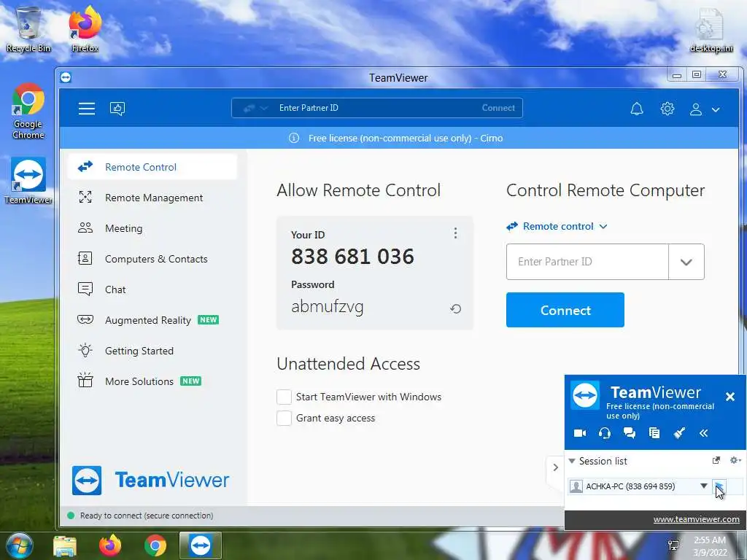Detach the Session list pop-out icon
Viewport: 747px width, 560px height.
tap(716, 460)
